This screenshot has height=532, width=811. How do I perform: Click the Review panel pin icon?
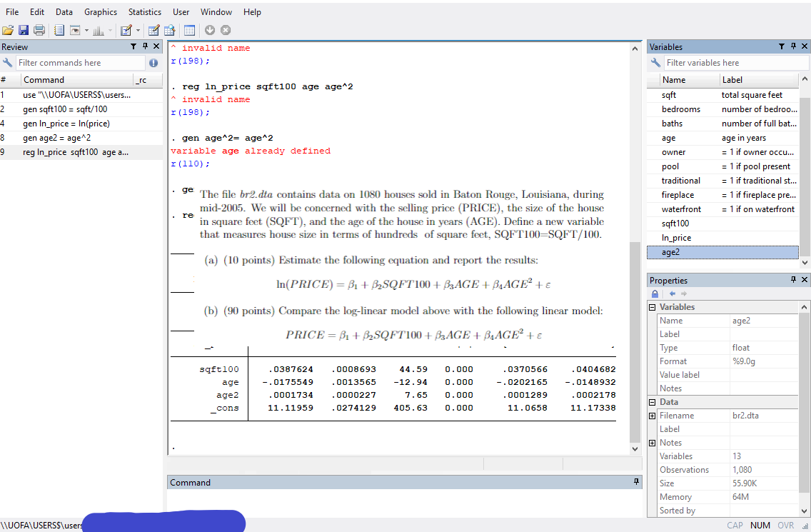[x=145, y=46]
